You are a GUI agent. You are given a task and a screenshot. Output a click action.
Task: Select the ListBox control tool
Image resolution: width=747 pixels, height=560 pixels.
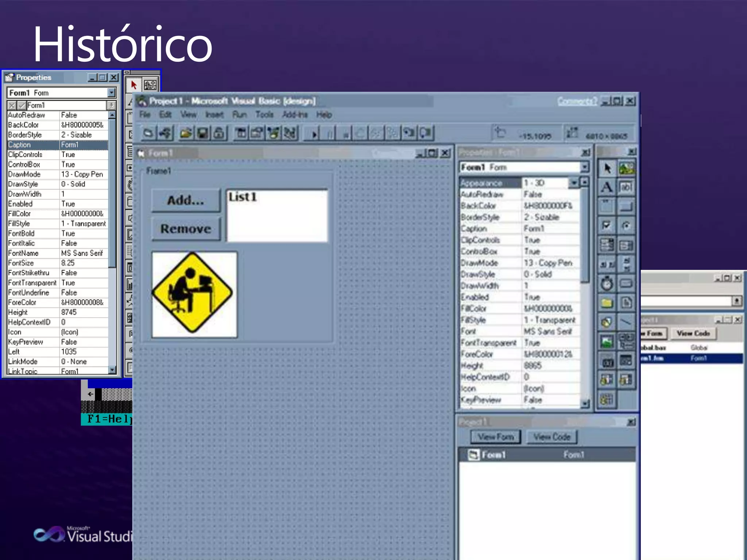(626, 245)
